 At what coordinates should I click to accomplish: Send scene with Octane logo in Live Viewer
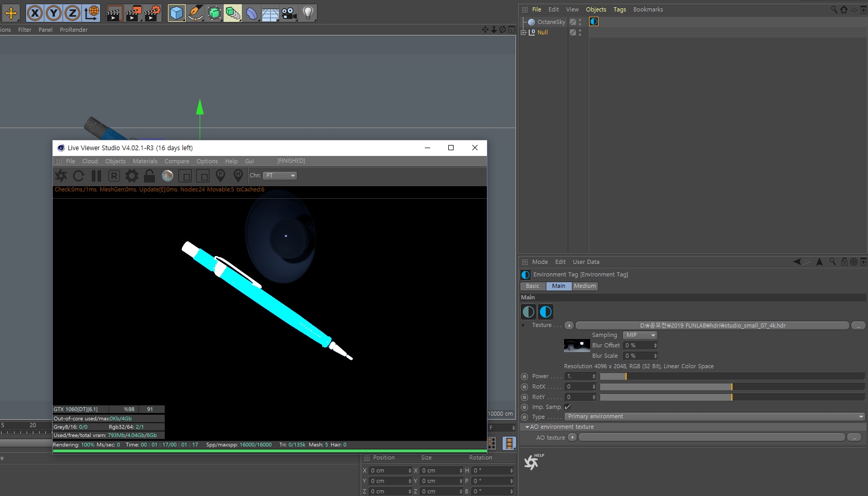[61, 176]
